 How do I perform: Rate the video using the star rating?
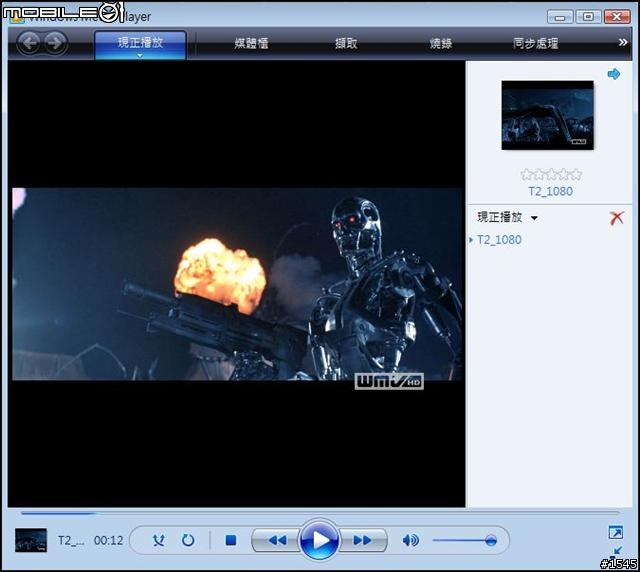[551, 175]
